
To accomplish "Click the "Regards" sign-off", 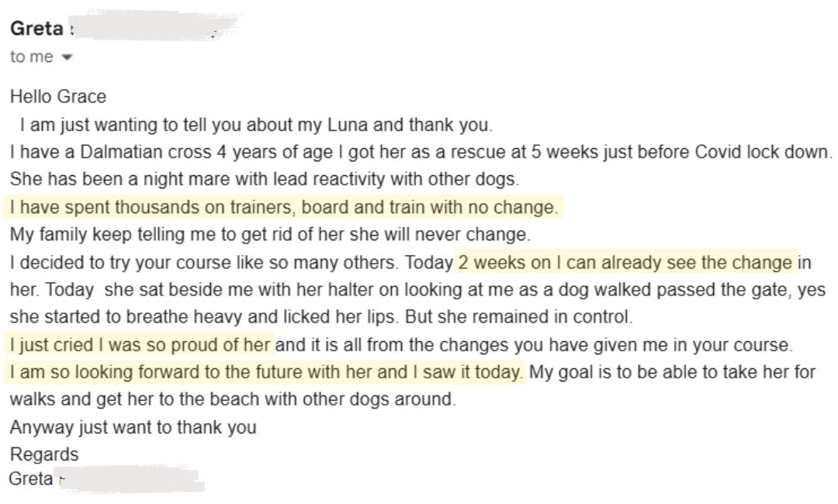I will pos(44,454).
